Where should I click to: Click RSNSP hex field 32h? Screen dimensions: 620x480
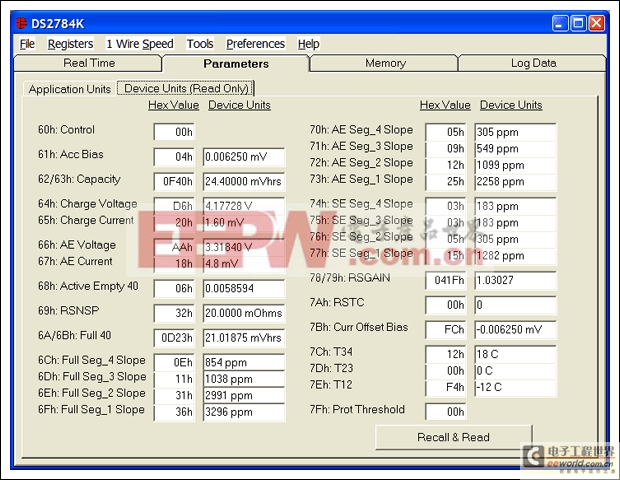pyautogui.click(x=174, y=313)
